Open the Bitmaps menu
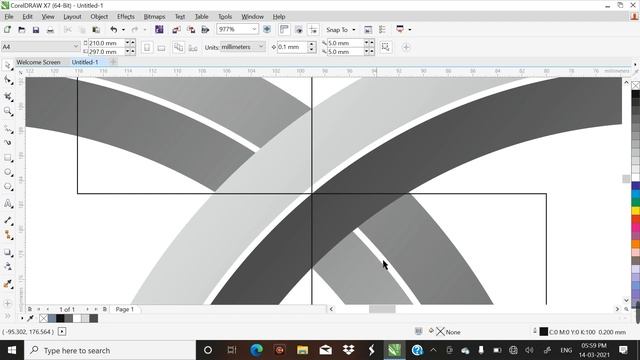The image size is (640, 360). click(x=154, y=17)
